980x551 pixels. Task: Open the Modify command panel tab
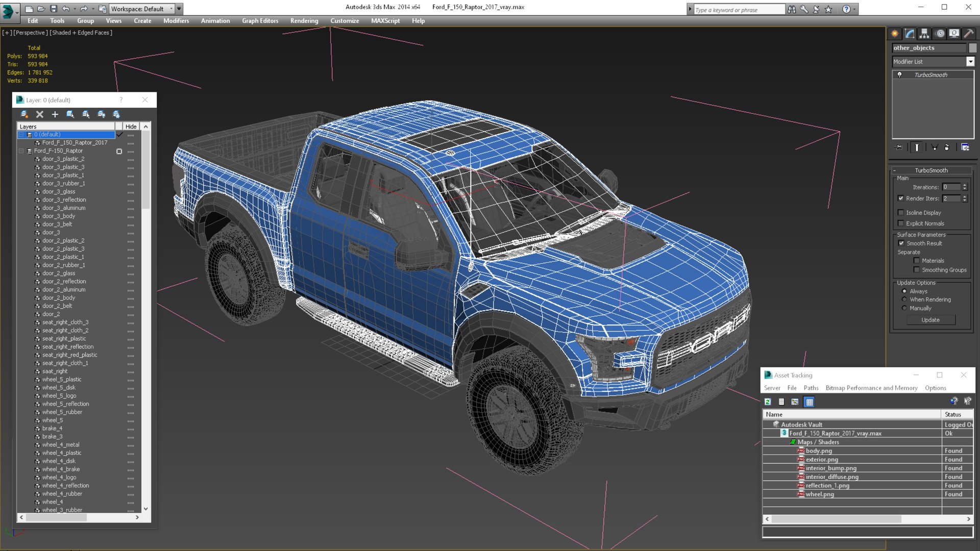910,34
